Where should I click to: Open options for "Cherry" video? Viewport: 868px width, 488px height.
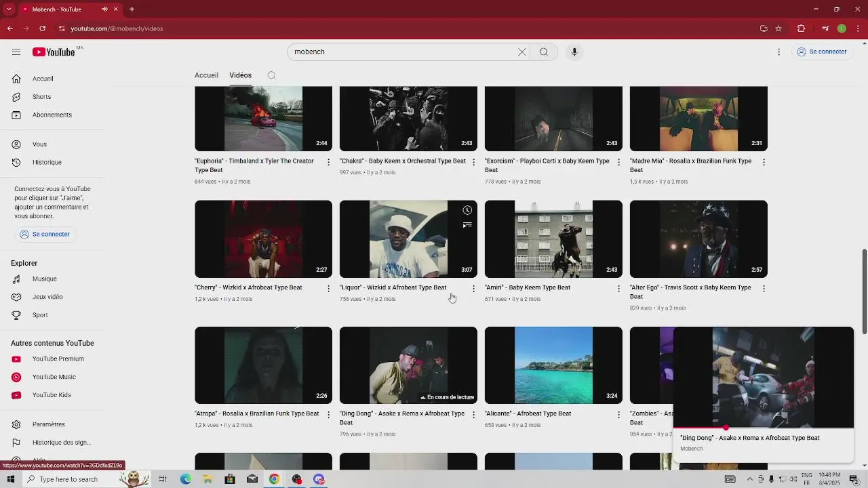pyautogui.click(x=328, y=288)
